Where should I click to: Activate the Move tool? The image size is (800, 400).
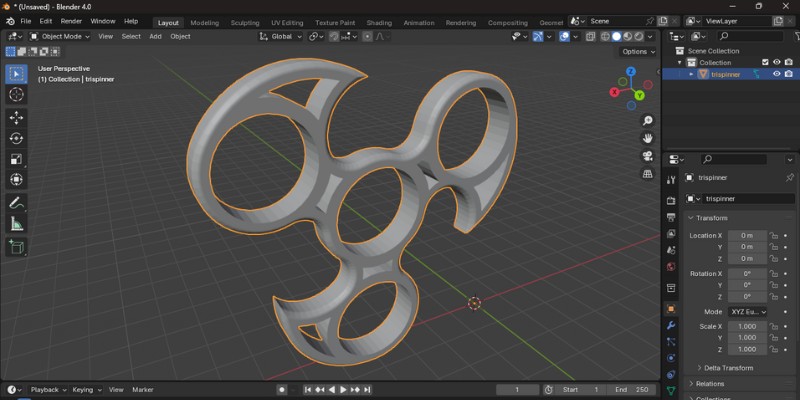point(16,117)
